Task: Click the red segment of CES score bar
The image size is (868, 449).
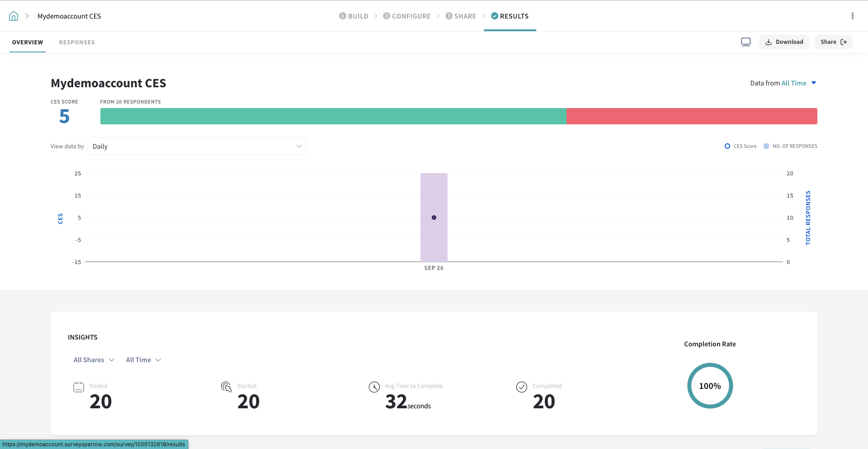Action: pyautogui.click(x=691, y=116)
